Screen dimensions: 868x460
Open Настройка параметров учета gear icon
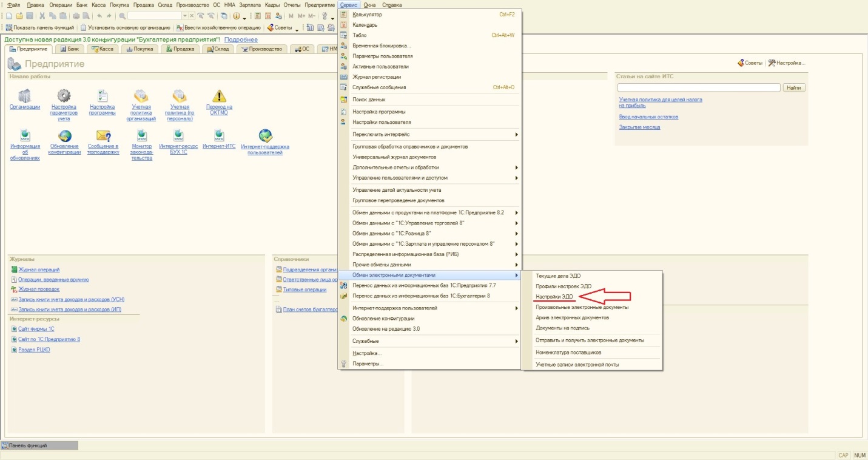click(x=64, y=96)
